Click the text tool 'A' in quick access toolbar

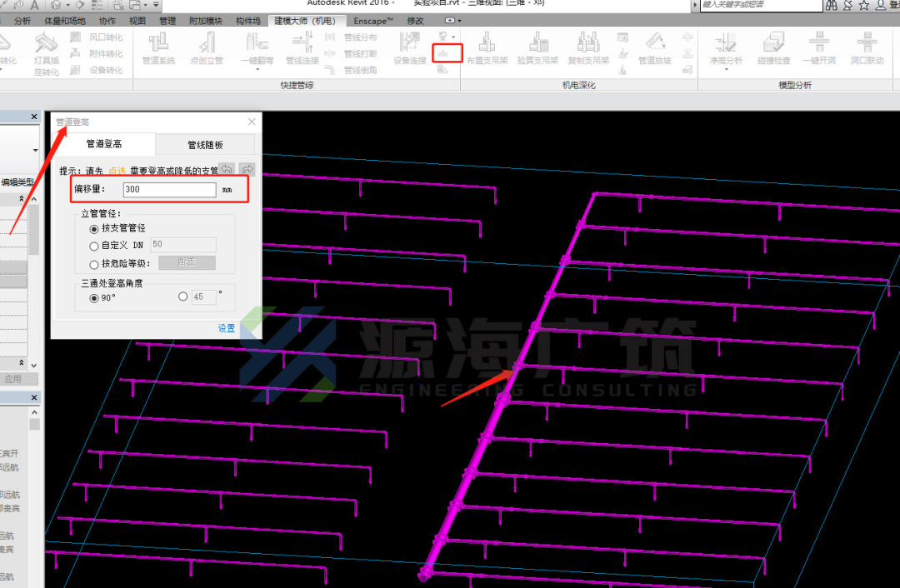(34, 5)
